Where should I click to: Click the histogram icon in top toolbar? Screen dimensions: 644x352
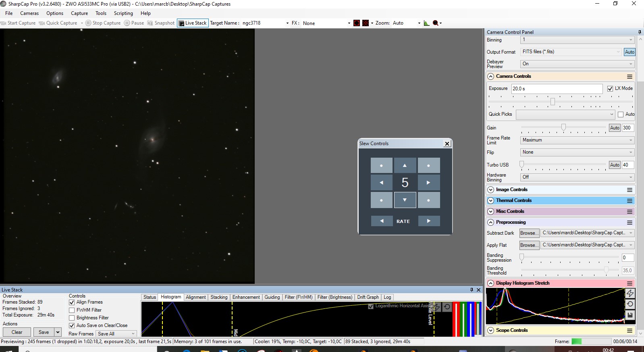pos(426,23)
